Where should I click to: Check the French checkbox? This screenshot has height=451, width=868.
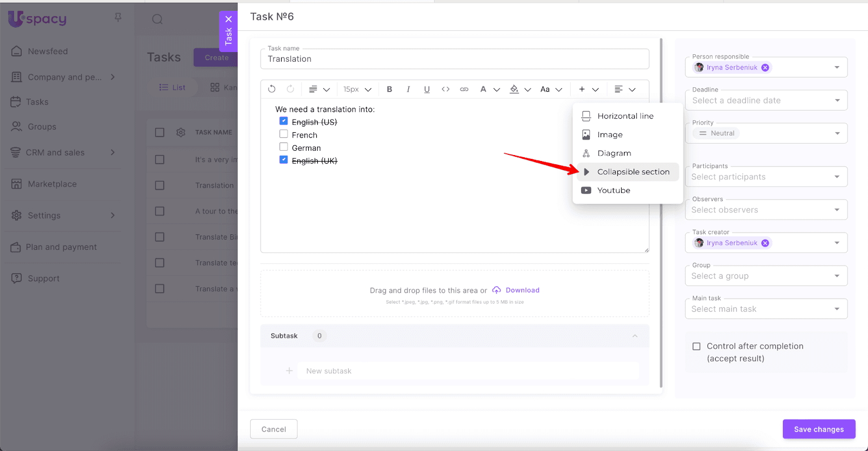coord(284,134)
